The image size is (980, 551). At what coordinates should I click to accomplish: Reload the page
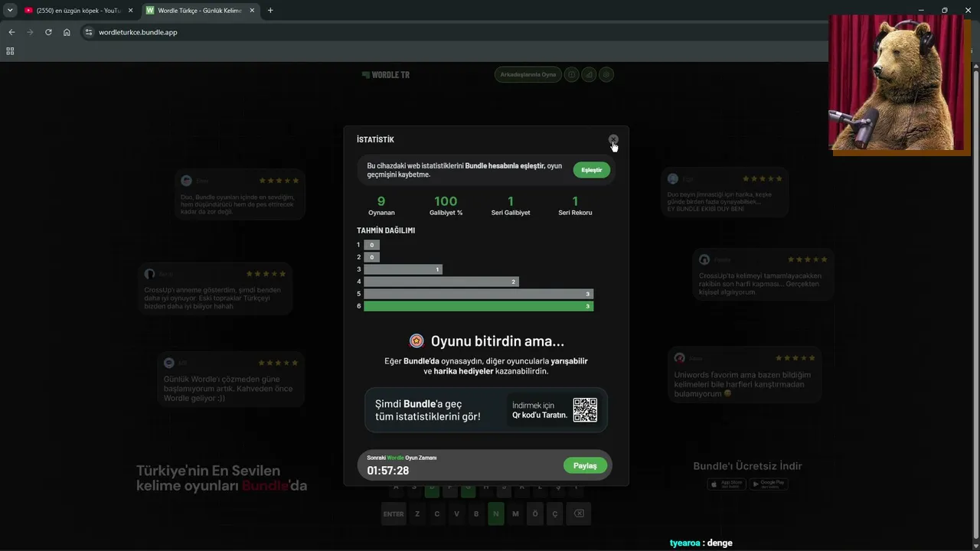tap(48, 32)
